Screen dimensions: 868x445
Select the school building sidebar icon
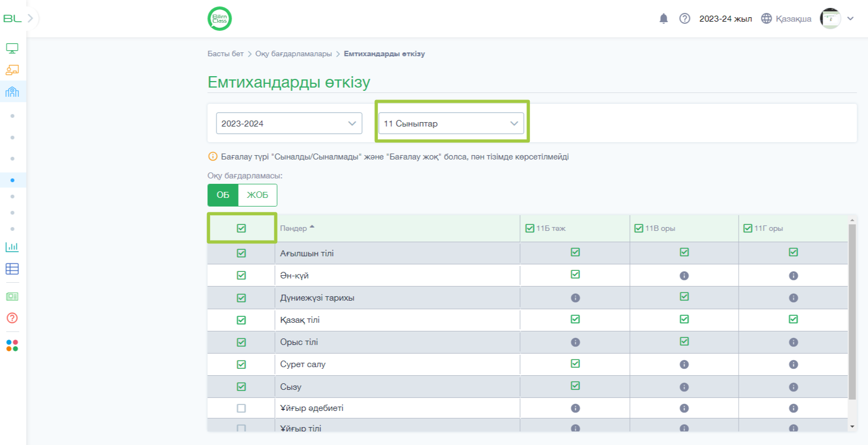[x=12, y=91]
